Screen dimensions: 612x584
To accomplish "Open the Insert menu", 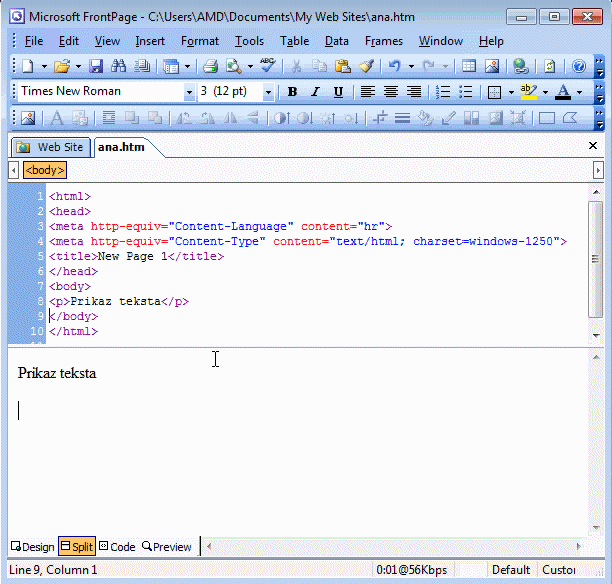I will (150, 41).
